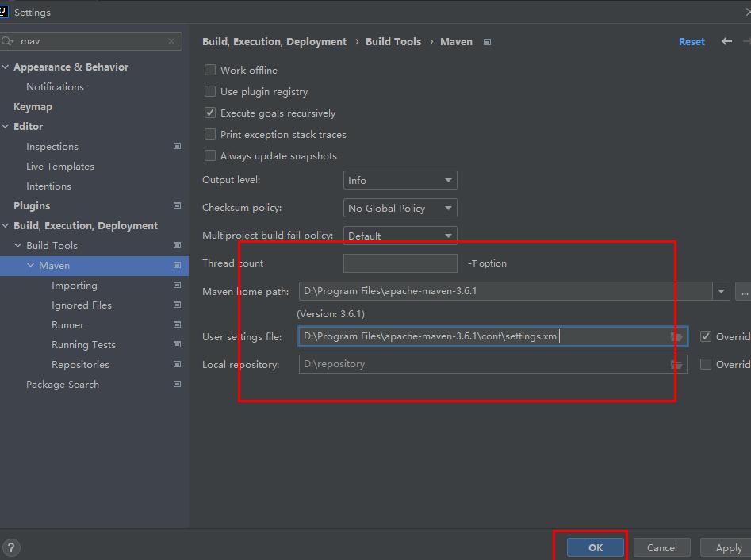
Task: Open the help question mark button
Action: pos(11,547)
